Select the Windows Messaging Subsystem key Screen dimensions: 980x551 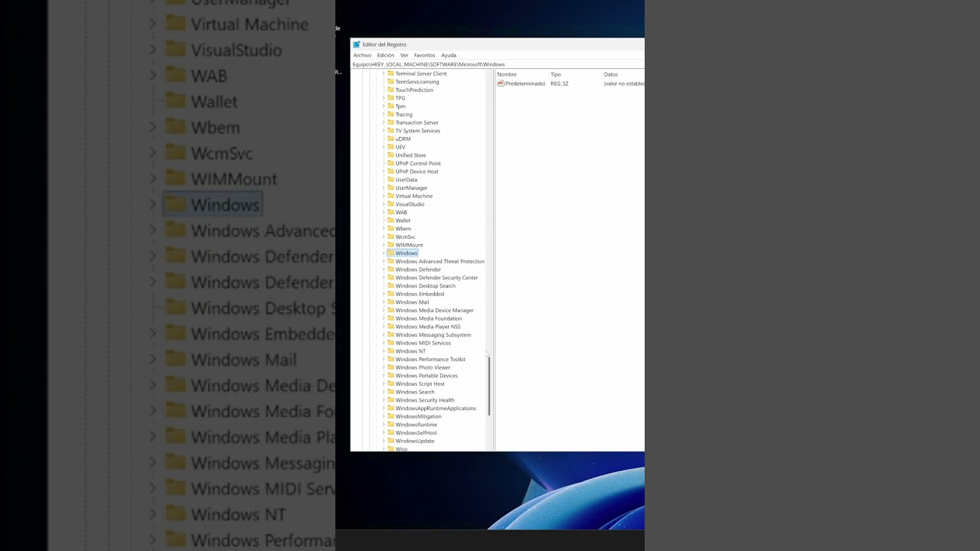tap(433, 335)
